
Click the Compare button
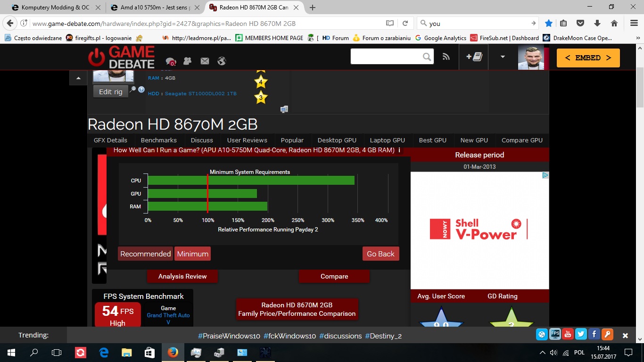(x=334, y=276)
